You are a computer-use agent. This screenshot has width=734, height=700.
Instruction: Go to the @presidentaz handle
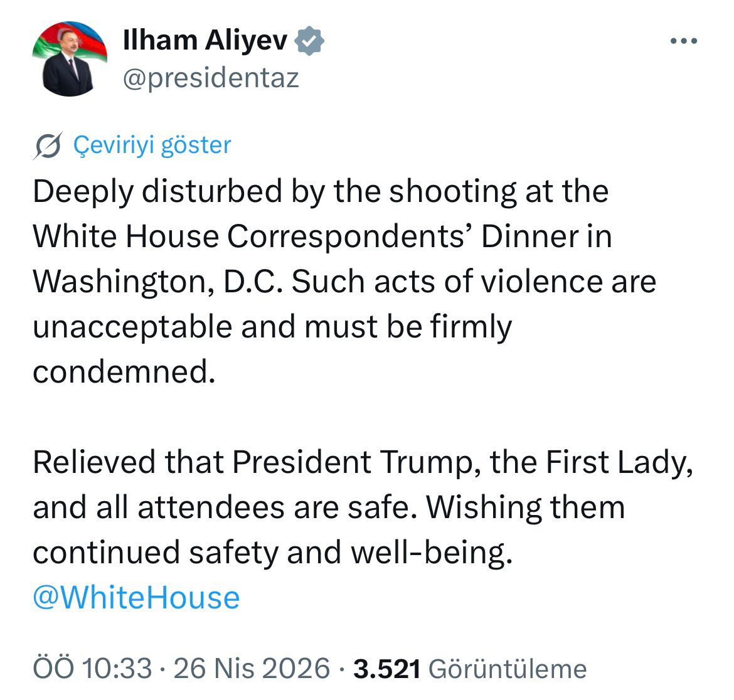(x=211, y=78)
